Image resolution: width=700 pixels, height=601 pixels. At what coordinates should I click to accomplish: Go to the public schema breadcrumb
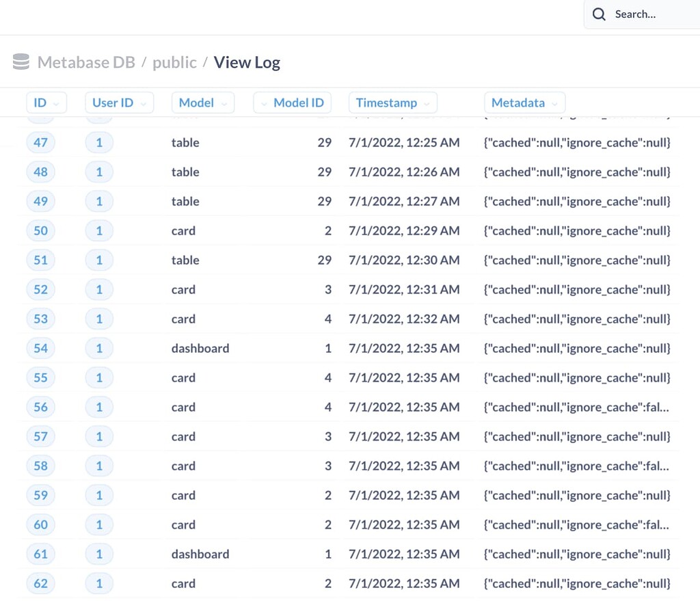click(174, 62)
